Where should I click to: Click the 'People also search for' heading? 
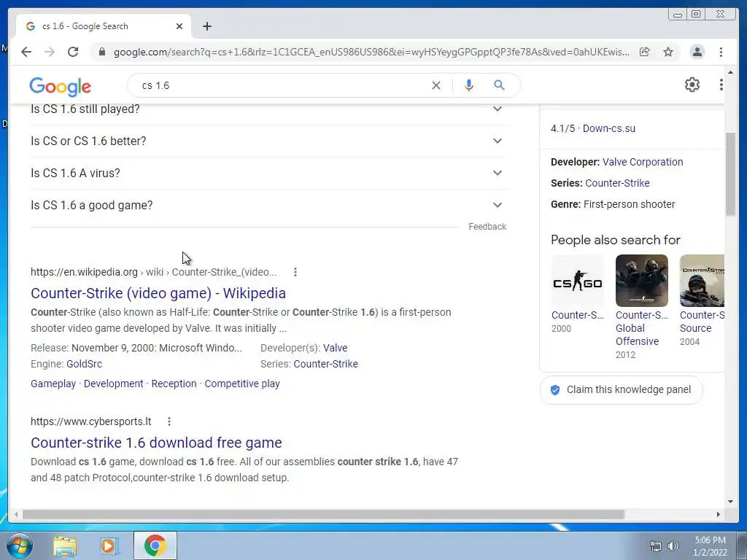click(x=616, y=240)
